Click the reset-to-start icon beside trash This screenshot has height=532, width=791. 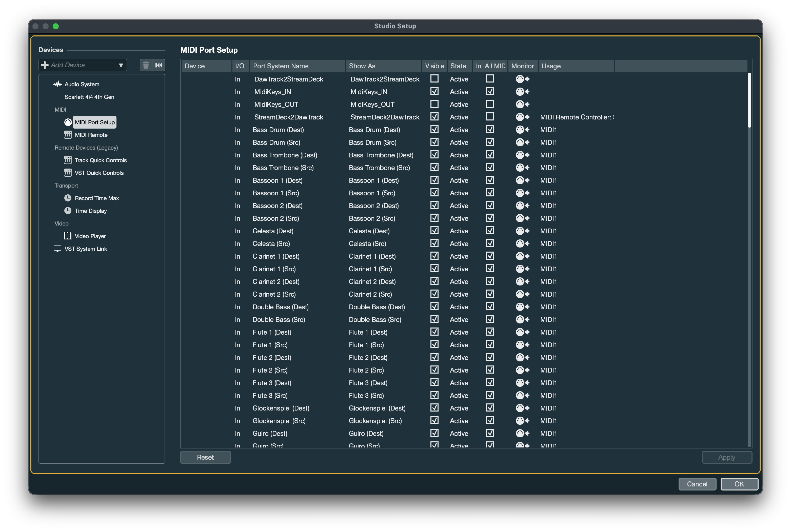159,65
